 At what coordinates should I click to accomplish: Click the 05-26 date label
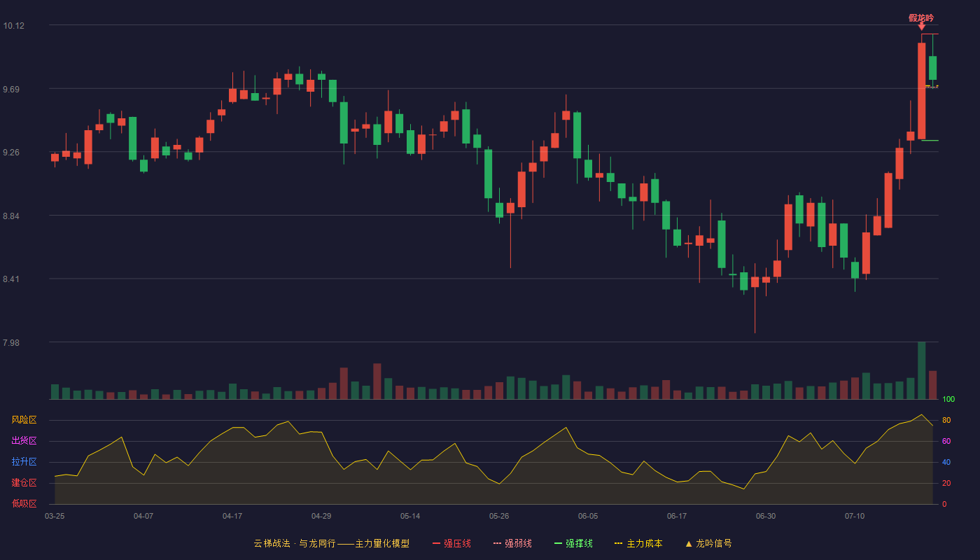499,516
